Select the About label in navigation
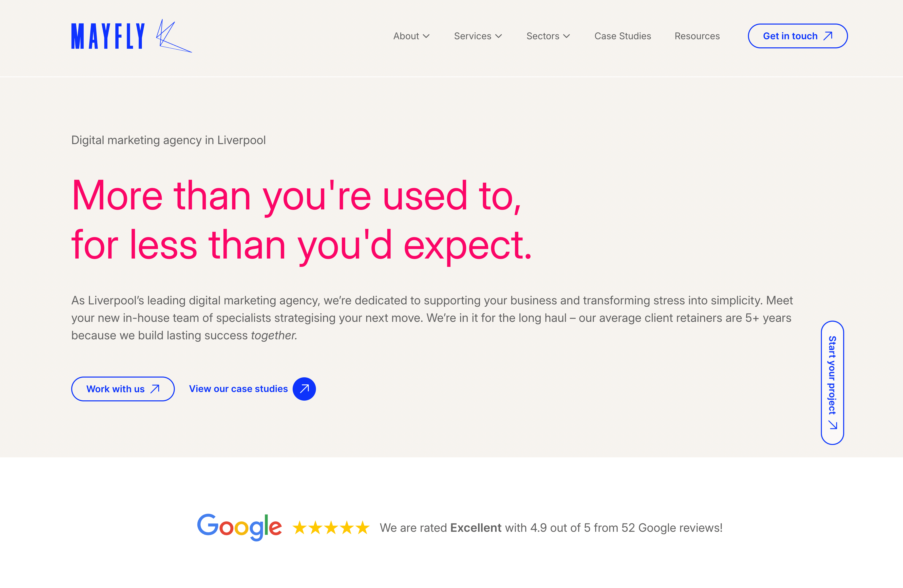Viewport: 903px width, 588px height. tap(406, 36)
